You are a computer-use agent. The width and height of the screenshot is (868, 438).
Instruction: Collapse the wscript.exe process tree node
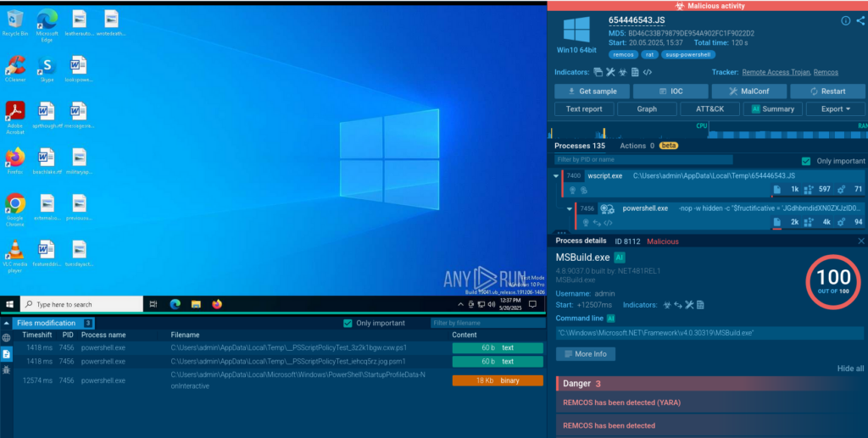click(556, 176)
